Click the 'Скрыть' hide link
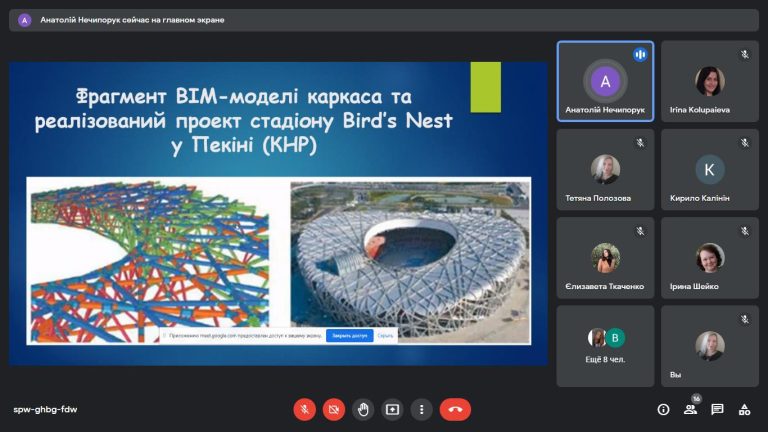The width and height of the screenshot is (768, 432). (385, 336)
